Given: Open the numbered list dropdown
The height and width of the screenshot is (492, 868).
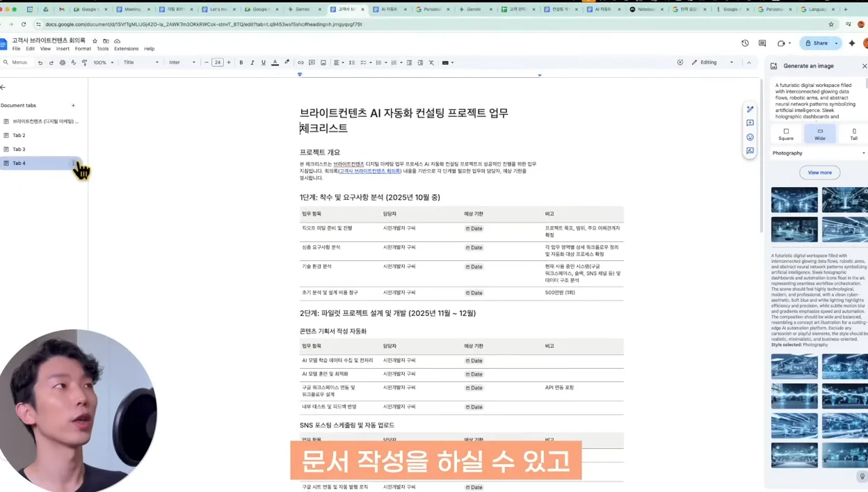Looking at the screenshot, I should coord(396,63).
